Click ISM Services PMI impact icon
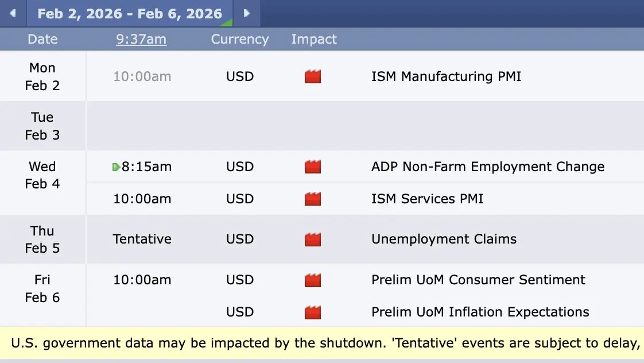 (313, 199)
